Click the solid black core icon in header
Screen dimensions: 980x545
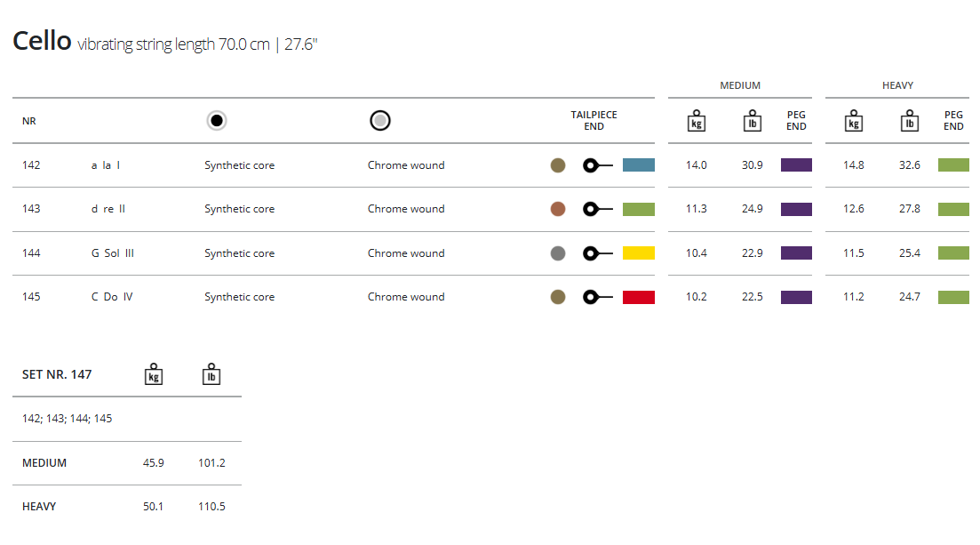coord(217,121)
